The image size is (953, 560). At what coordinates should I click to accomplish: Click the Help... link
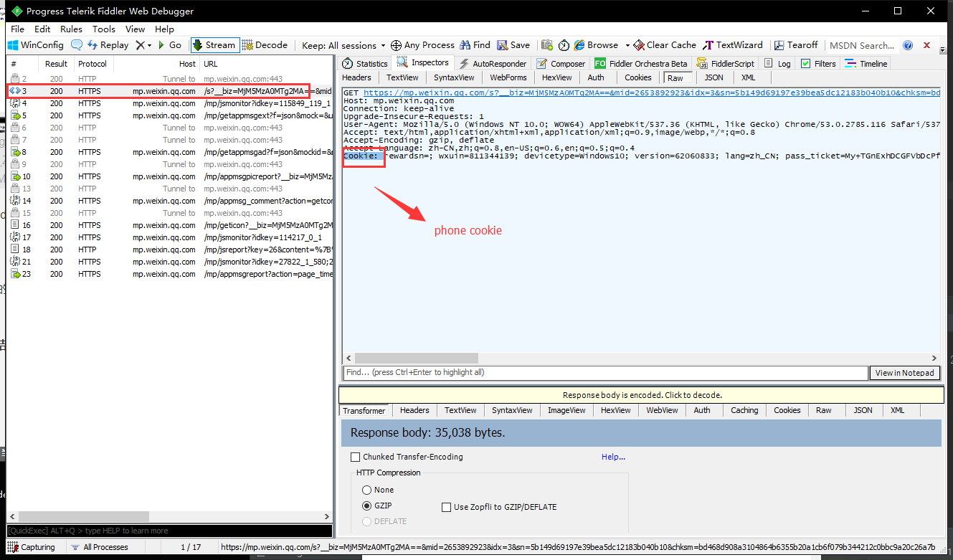(x=613, y=457)
